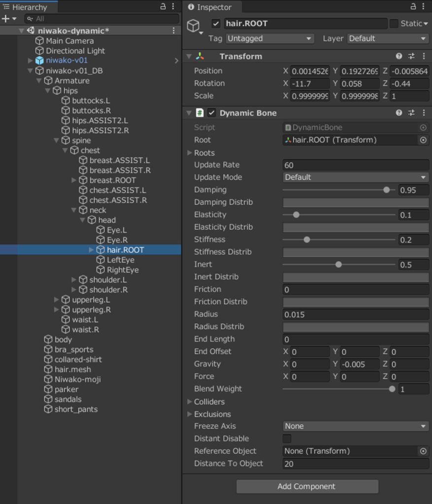The width and height of the screenshot is (432, 504).
Task: Open the niwako-dynamic scene options menu
Action: [173, 31]
